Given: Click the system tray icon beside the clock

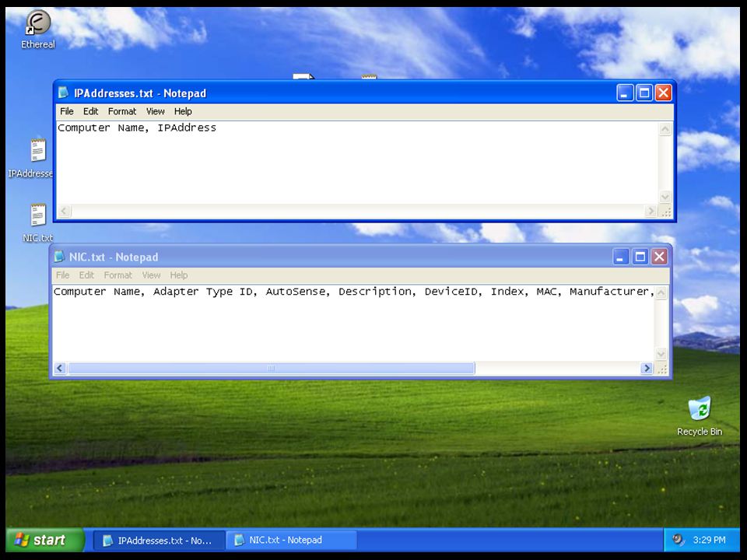Looking at the screenshot, I should pyautogui.click(x=678, y=540).
